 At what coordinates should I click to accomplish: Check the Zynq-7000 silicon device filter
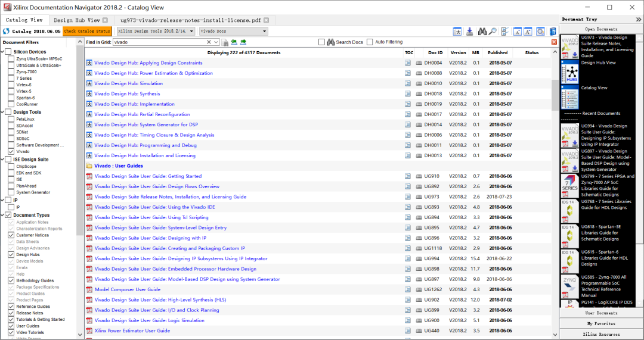tap(11, 72)
